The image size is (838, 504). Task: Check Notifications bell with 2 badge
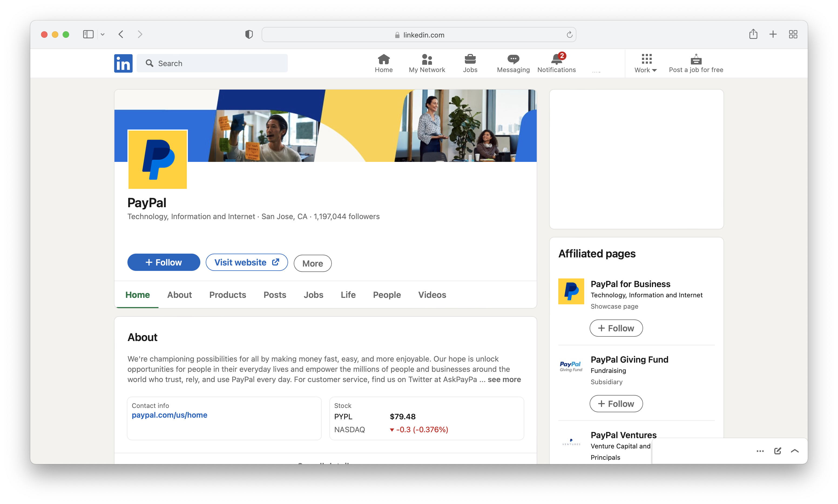[556, 63]
